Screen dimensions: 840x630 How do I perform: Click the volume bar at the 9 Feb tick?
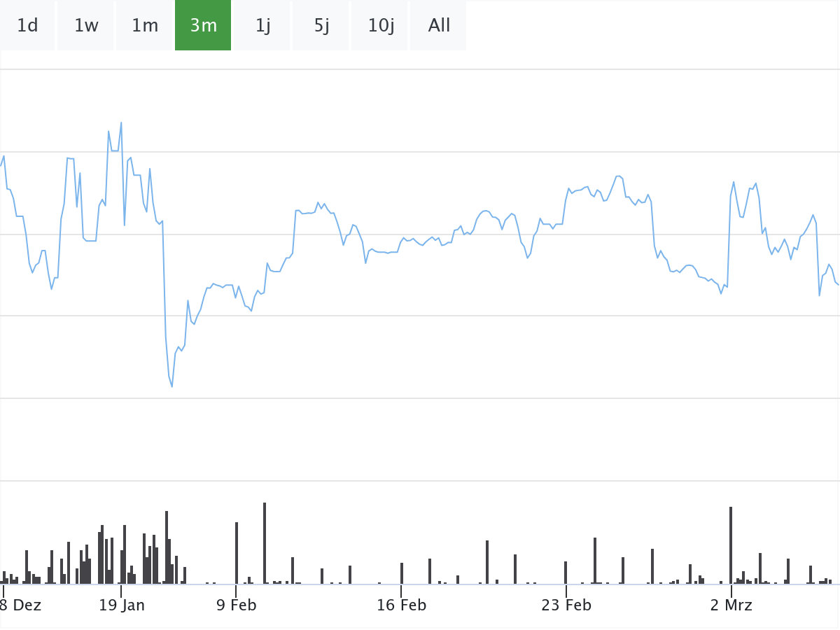(237, 553)
